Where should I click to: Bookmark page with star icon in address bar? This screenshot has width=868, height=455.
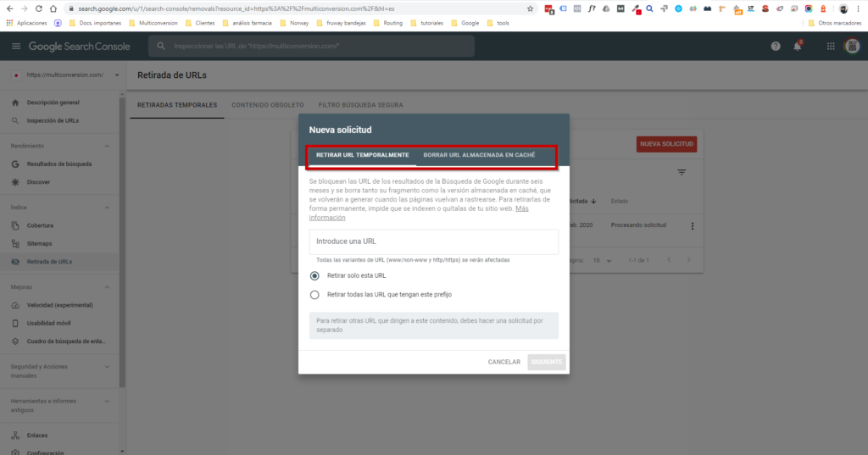coord(530,8)
